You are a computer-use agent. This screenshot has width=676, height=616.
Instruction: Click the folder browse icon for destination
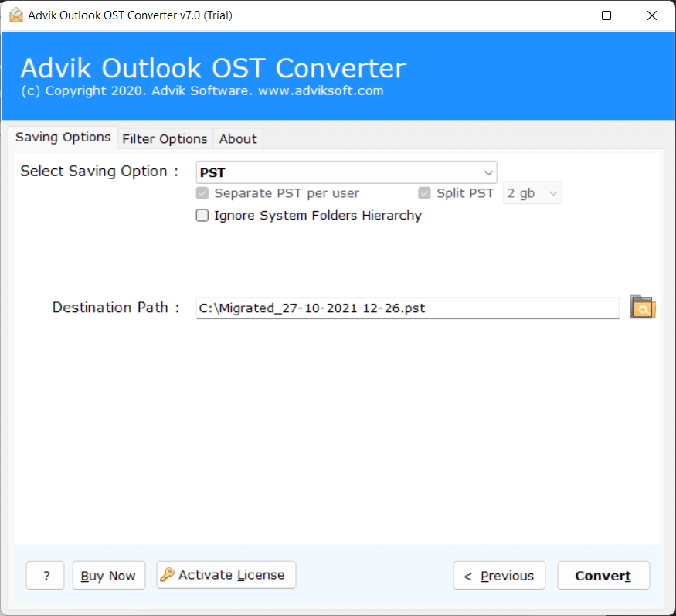[642, 307]
